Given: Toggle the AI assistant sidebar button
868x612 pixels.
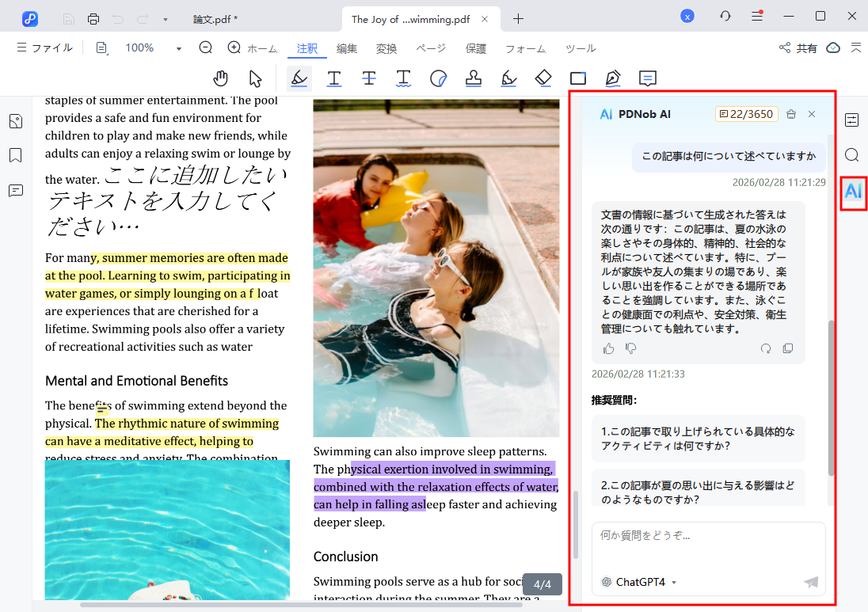Looking at the screenshot, I should point(852,191).
